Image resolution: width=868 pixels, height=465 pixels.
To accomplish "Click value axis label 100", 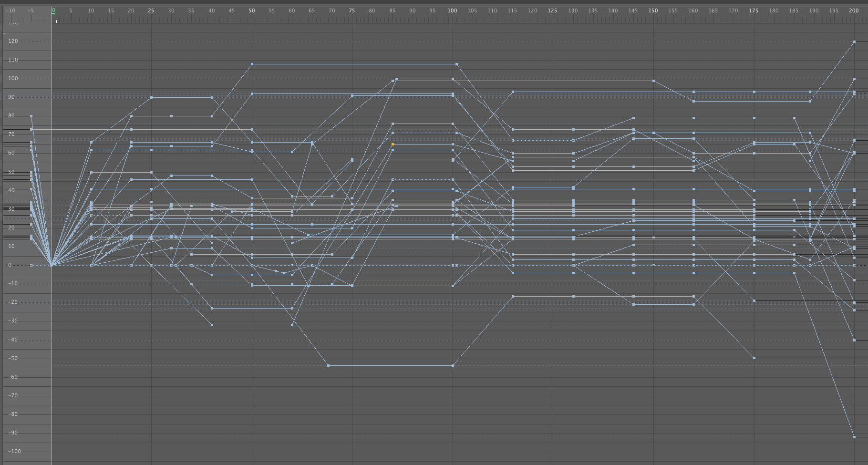I will (13, 79).
